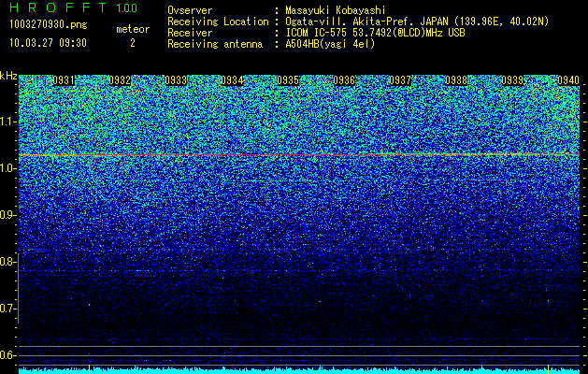Click the Ovserver label
Viewport: 588px width, 374px height.
[x=190, y=10]
